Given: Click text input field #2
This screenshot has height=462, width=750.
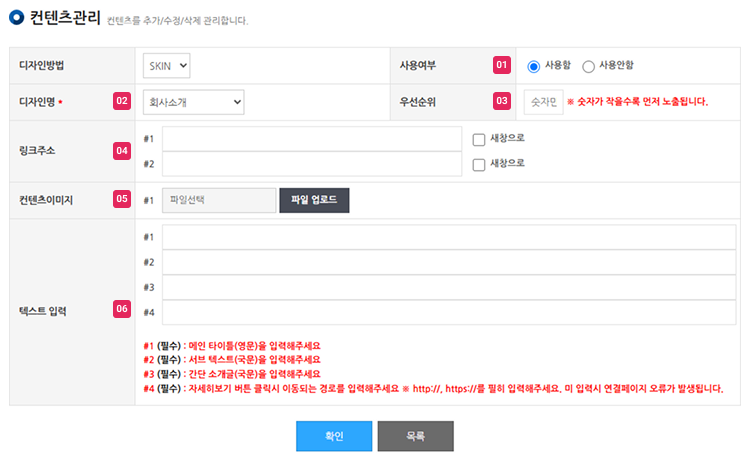Looking at the screenshot, I should [449, 262].
